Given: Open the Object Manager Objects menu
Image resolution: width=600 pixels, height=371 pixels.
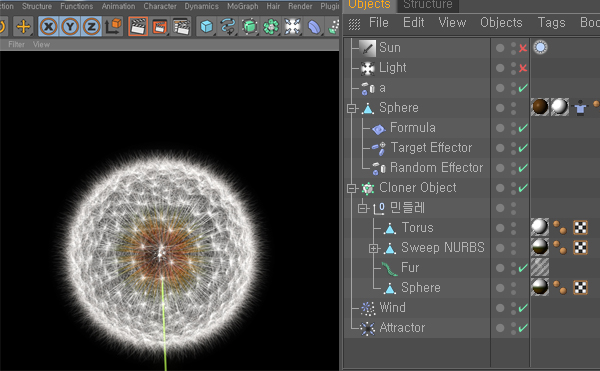Looking at the screenshot, I should coord(501,23).
